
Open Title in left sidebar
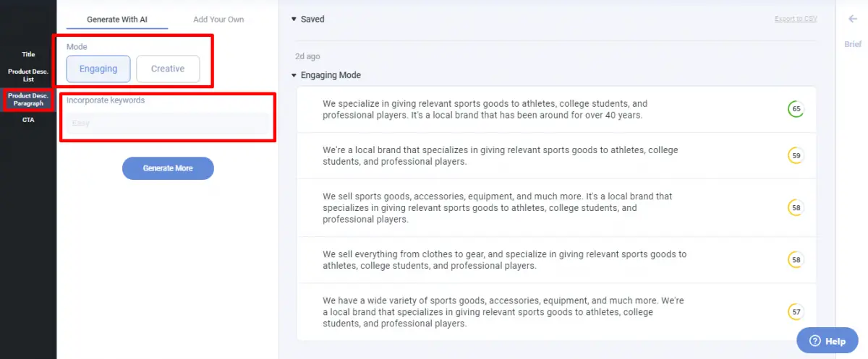pyautogui.click(x=28, y=54)
